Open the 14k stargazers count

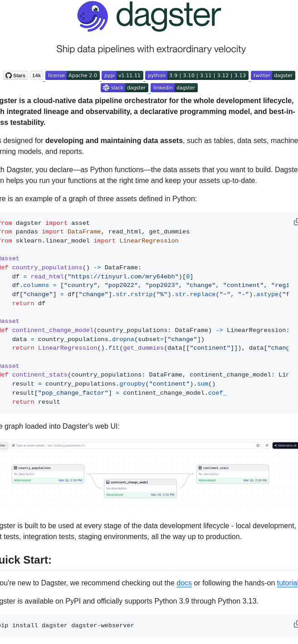pos(37,75)
